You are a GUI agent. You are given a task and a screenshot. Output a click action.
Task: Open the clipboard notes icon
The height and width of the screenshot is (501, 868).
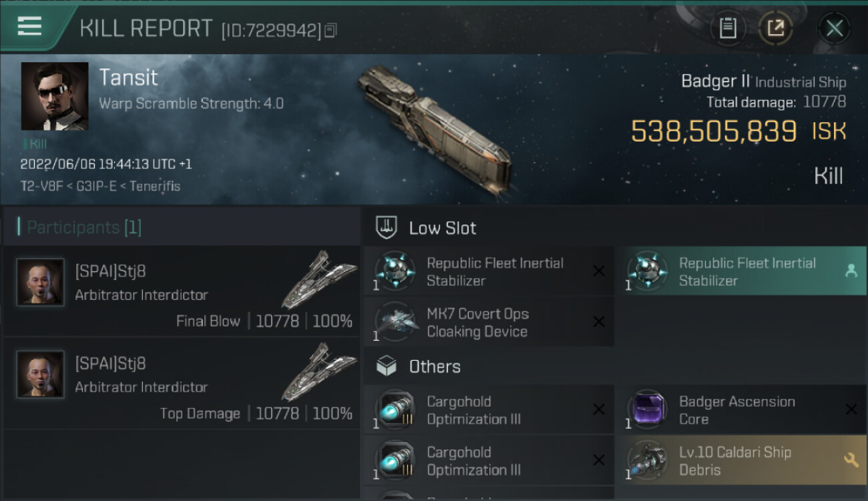[728, 28]
